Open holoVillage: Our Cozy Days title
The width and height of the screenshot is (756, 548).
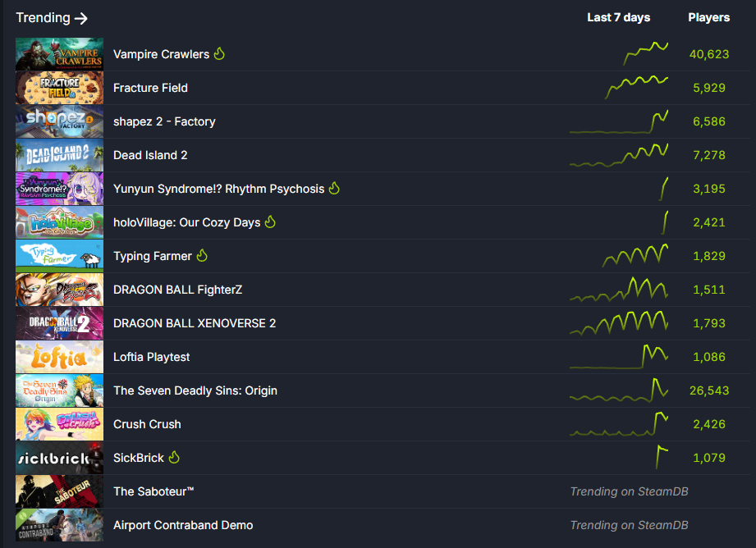(187, 222)
